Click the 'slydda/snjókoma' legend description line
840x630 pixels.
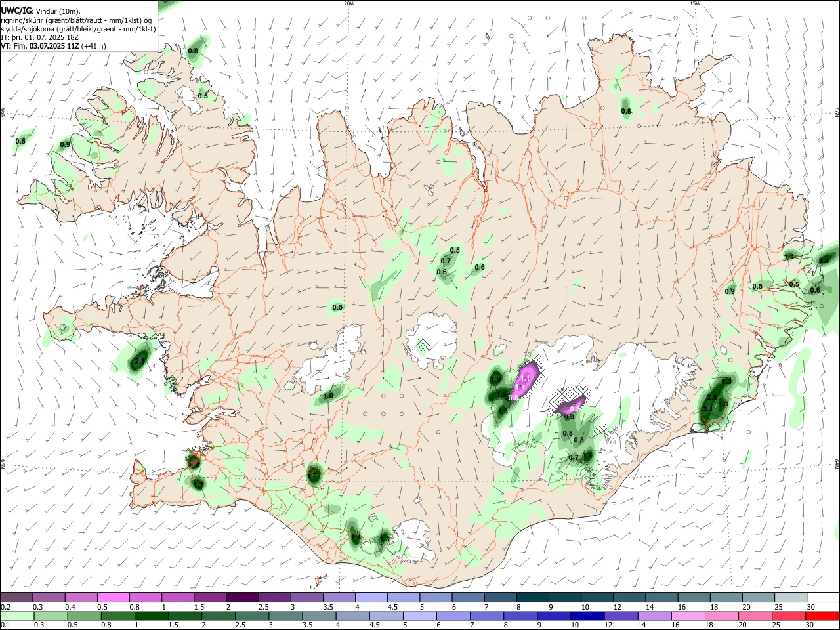(x=78, y=29)
